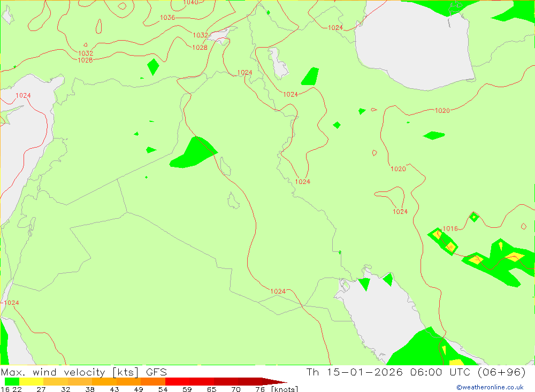
Task: Click the '1040' isobar pressure label
Action: coord(191,2)
